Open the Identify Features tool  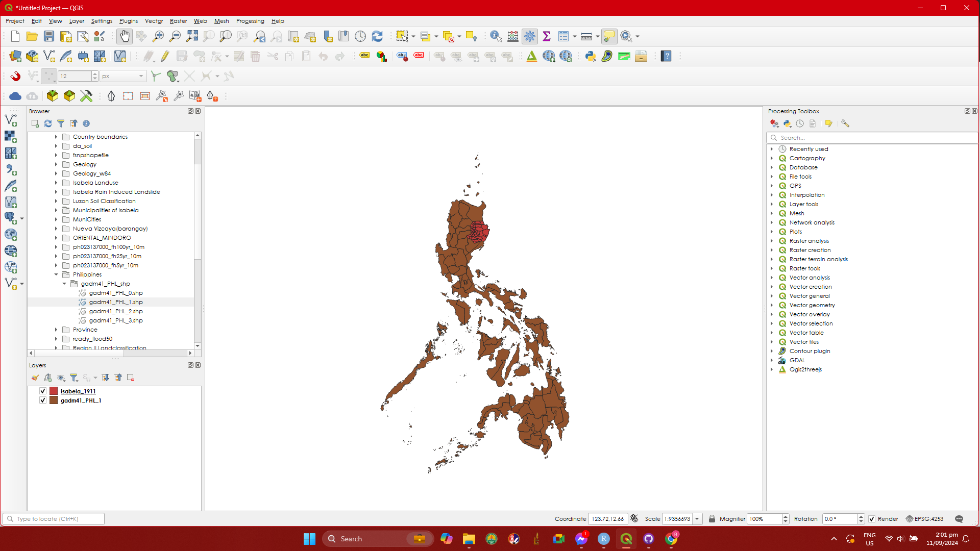point(495,36)
